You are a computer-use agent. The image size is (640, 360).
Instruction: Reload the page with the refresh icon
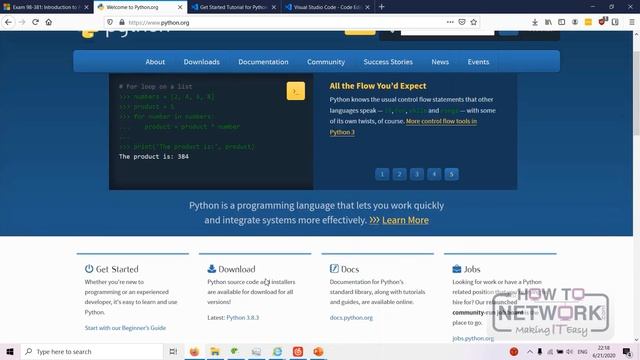[36, 22]
